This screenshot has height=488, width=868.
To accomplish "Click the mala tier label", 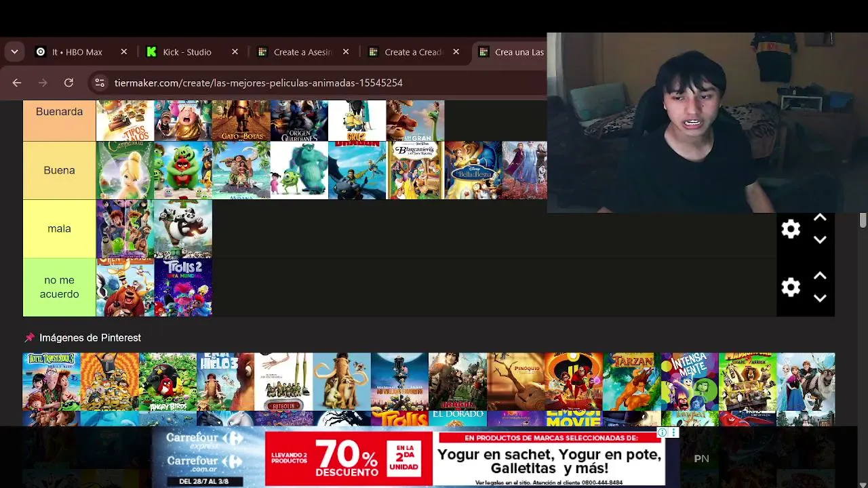I will 60,228.
